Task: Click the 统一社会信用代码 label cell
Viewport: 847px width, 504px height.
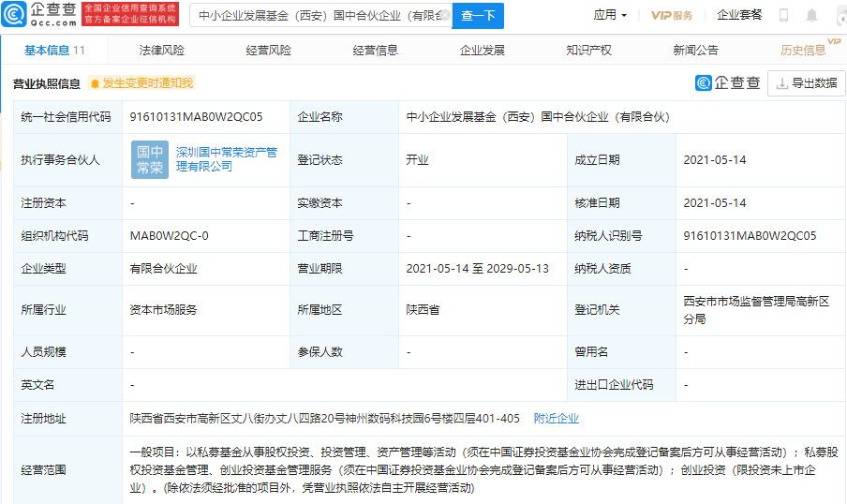Action: pyautogui.click(x=67, y=117)
